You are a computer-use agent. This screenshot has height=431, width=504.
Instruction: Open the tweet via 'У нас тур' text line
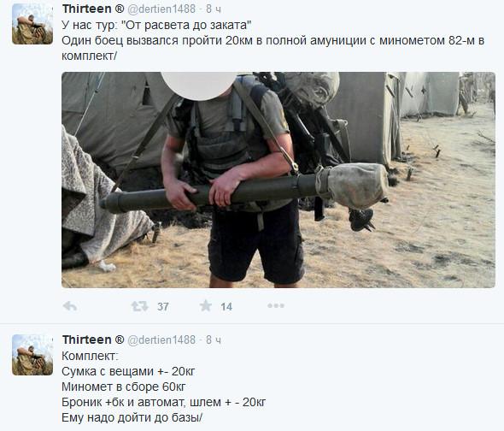coord(156,25)
